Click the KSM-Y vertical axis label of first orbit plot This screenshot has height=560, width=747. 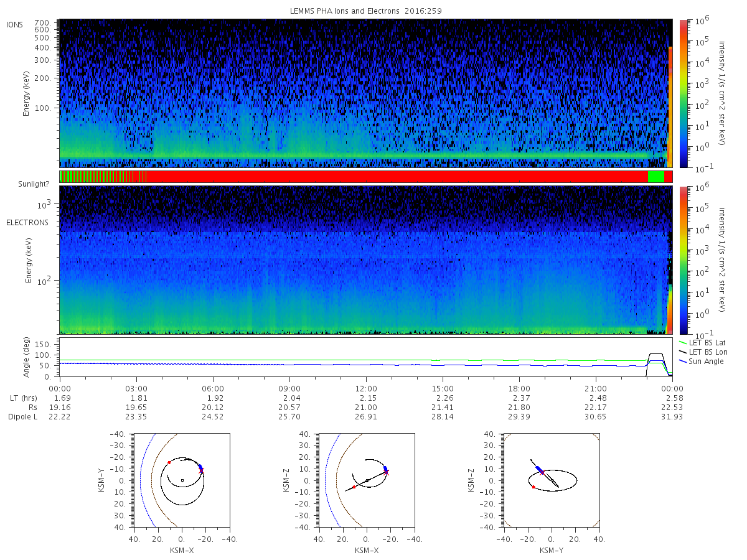(102, 480)
